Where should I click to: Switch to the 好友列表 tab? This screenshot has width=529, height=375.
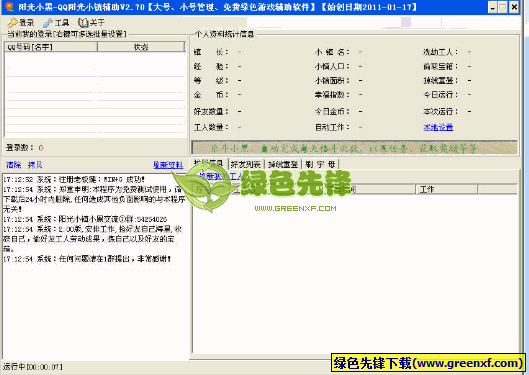[x=246, y=164]
